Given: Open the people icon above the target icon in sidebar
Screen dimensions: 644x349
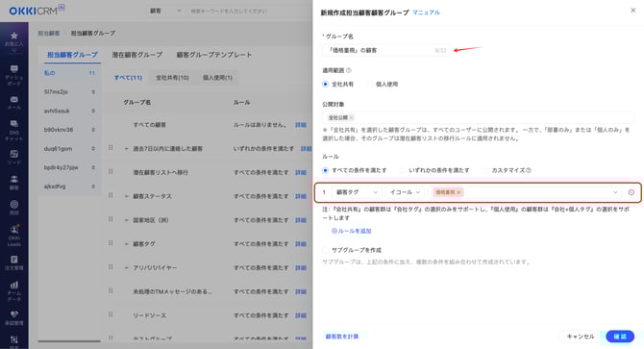Looking at the screenshot, I should (x=14, y=179).
